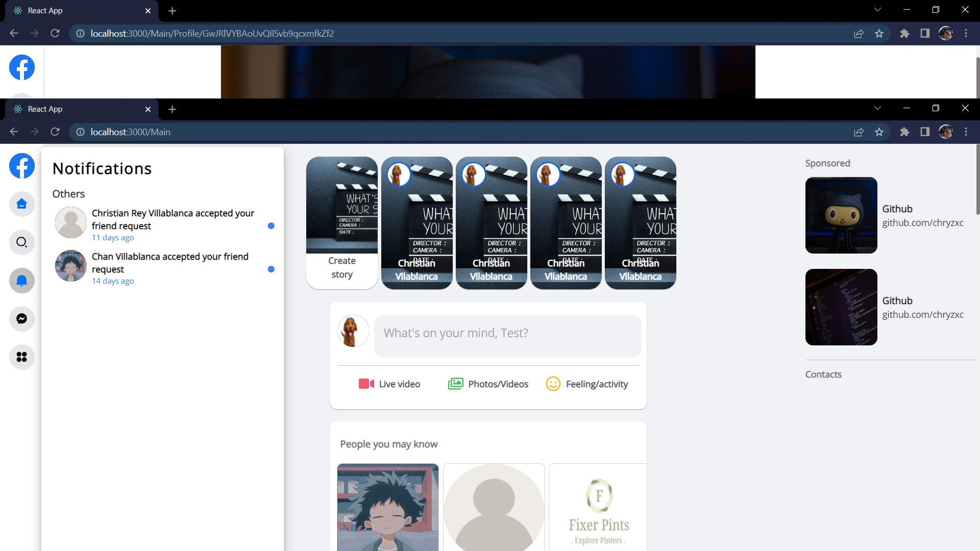Click Facebook logo in the Profile window behind
This screenshot has height=551, width=980.
tap(22, 67)
